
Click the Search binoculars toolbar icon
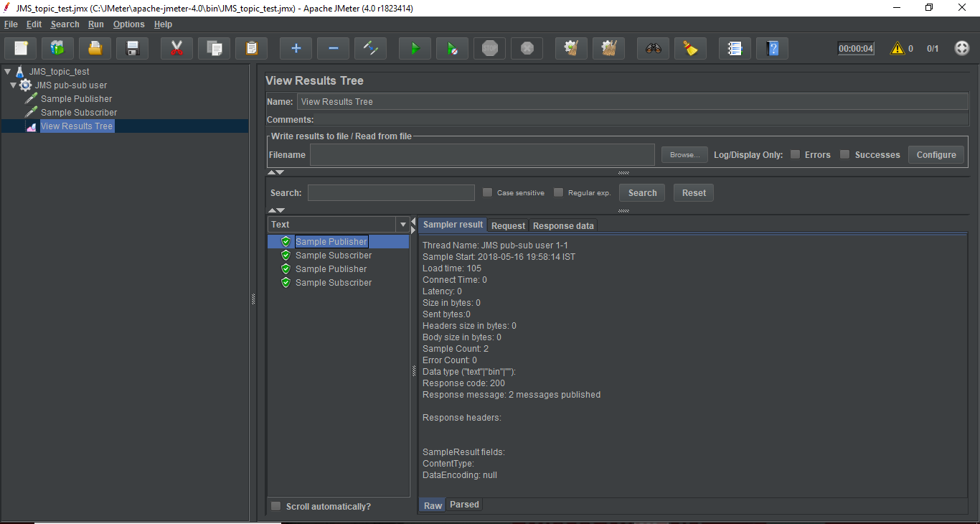pos(653,49)
